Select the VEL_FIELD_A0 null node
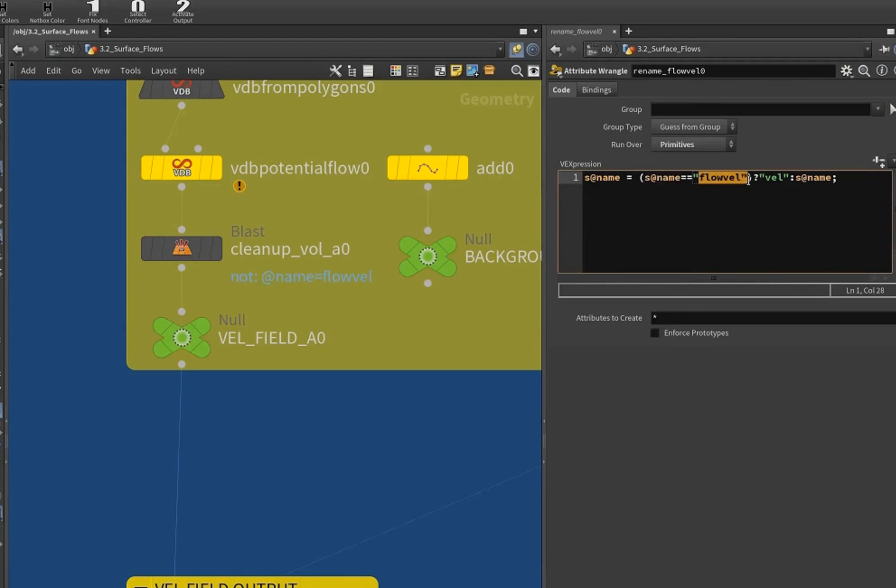896x588 pixels. (x=182, y=337)
